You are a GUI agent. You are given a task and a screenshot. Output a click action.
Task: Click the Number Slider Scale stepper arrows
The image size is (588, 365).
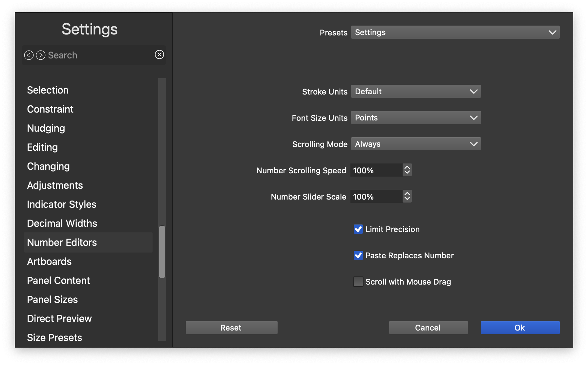(x=407, y=196)
